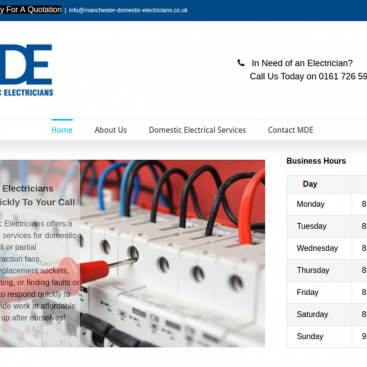The image size is (367, 367).
Task: Click the Day column header
Action: [x=310, y=184]
